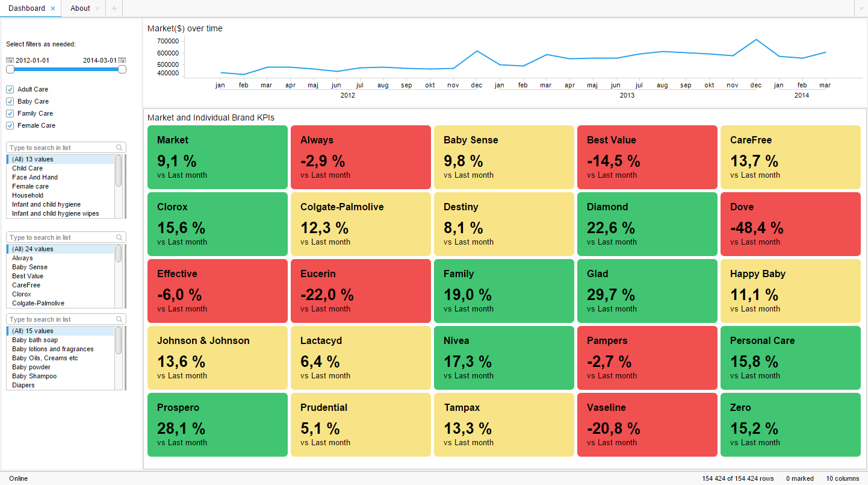The height and width of the screenshot is (485, 868).
Task: Select Diapers in the category filter list
Action: point(23,385)
